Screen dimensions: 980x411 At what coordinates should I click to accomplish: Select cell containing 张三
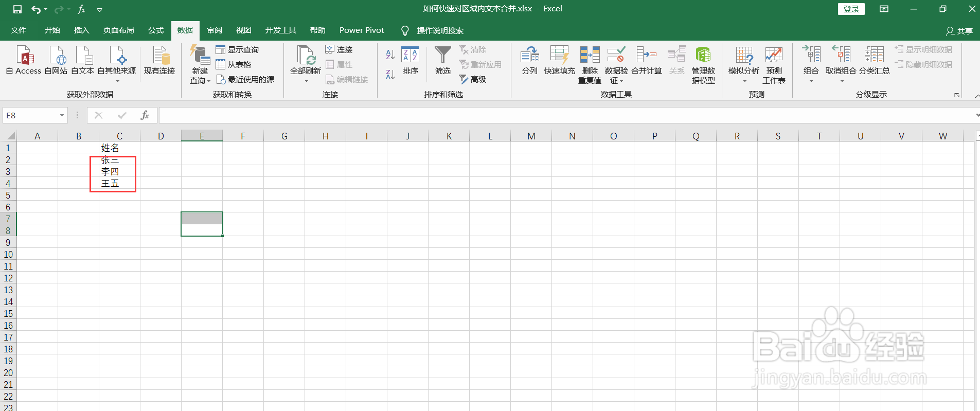point(119,160)
